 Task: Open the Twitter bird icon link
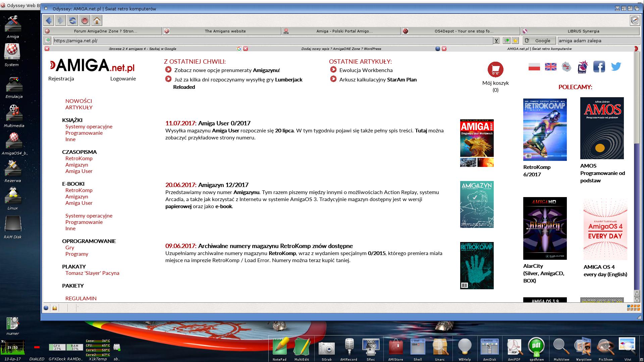pyautogui.click(x=616, y=66)
